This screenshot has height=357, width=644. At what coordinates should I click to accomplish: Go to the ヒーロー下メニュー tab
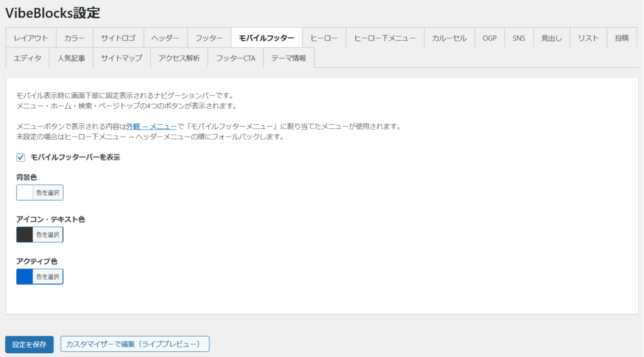(384, 38)
